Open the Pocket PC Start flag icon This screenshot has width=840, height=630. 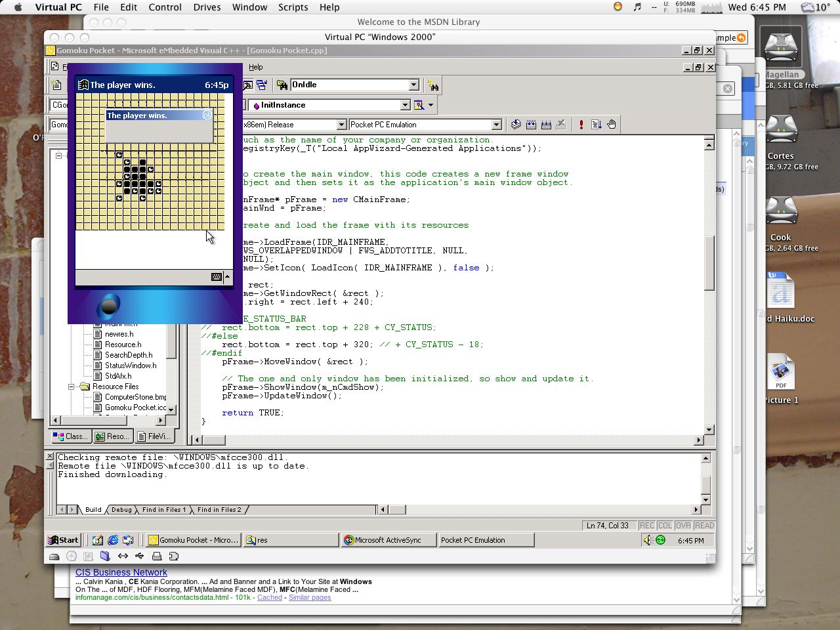pos(83,85)
